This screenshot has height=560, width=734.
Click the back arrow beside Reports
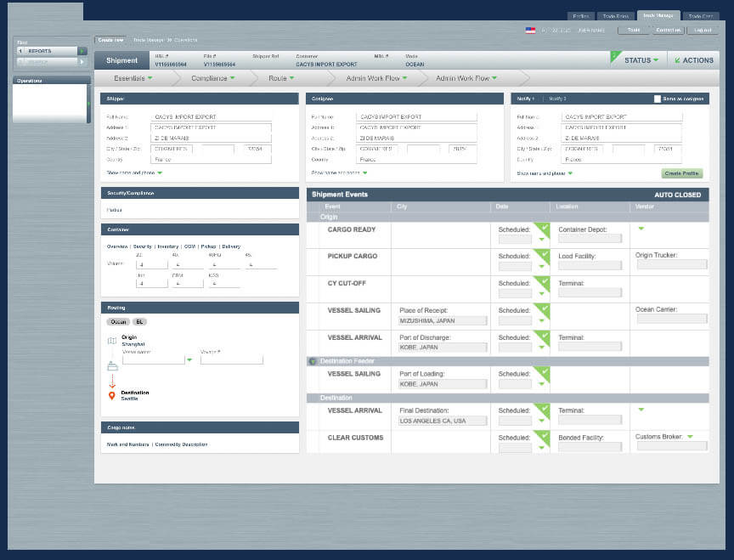pos(20,51)
